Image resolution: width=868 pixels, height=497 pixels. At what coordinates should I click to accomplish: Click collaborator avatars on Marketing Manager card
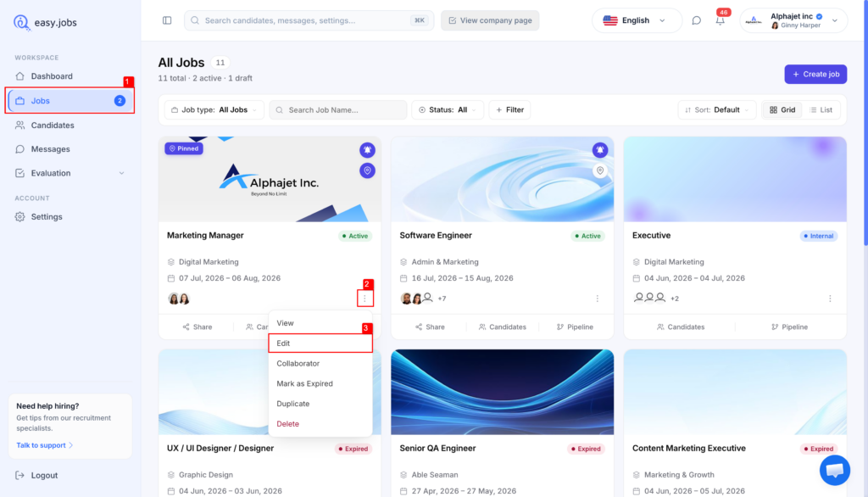(x=179, y=299)
